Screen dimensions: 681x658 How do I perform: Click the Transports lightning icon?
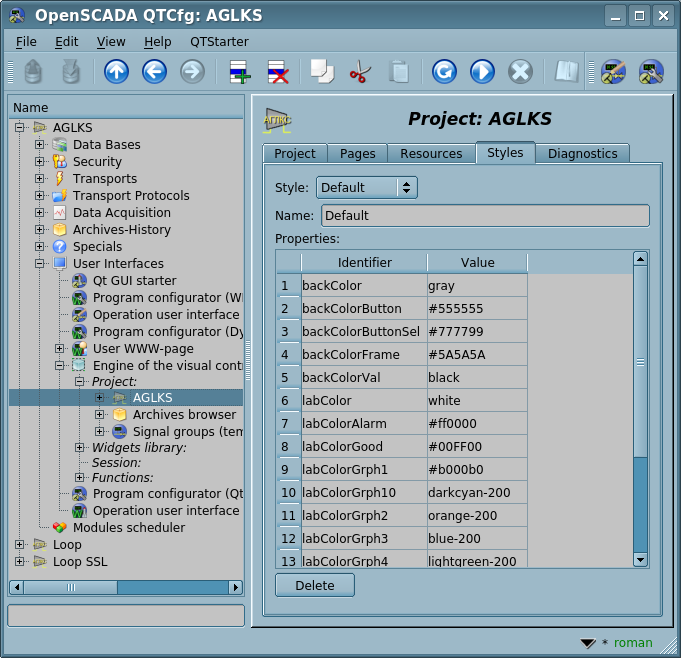[x=60, y=179]
